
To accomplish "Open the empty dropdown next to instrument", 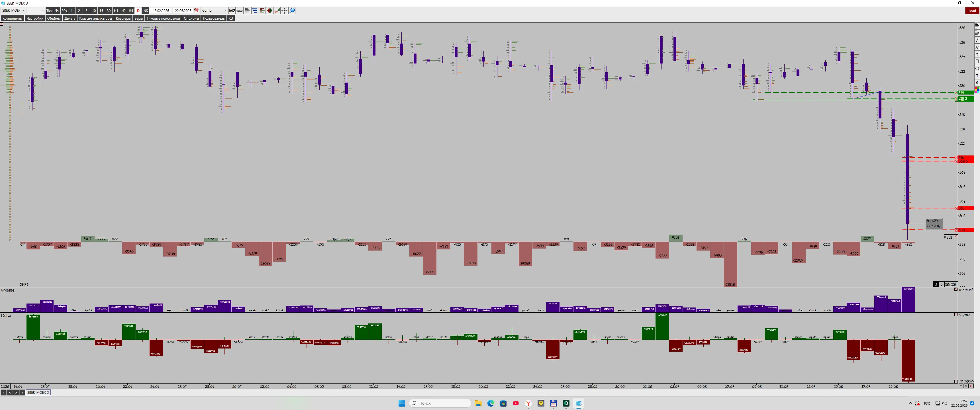I will [x=36, y=11].
